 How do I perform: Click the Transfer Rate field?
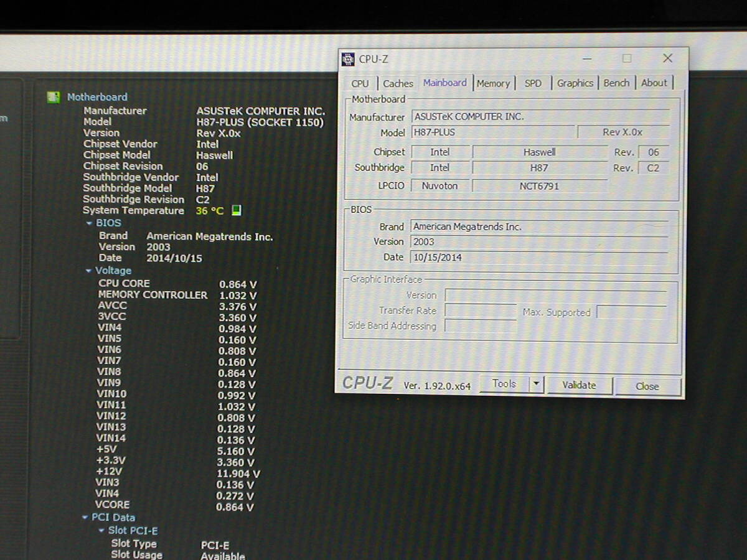coord(481,310)
